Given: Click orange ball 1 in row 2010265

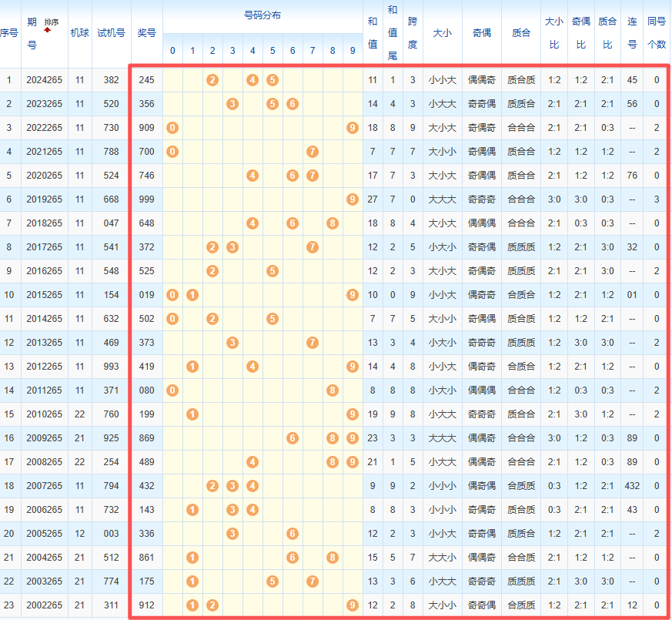Looking at the screenshot, I should pyautogui.click(x=192, y=414).
